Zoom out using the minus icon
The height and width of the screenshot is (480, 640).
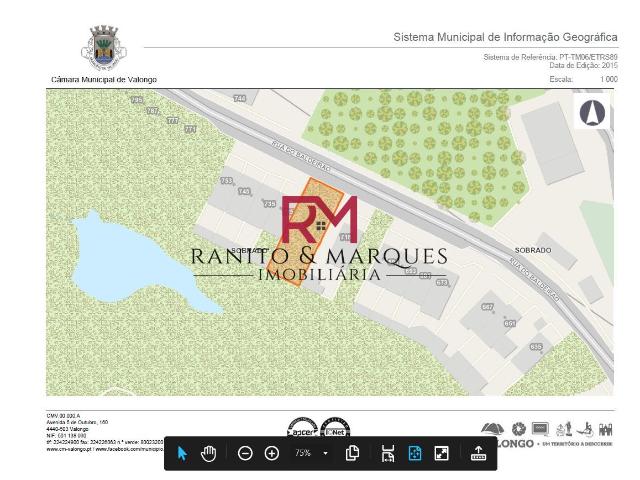tap(245, 453)
